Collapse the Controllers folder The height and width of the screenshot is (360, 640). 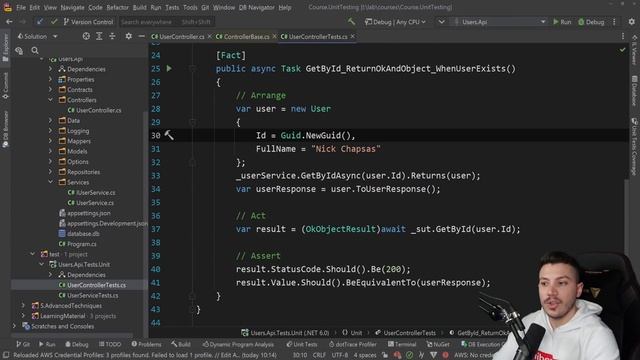point(51,100)
